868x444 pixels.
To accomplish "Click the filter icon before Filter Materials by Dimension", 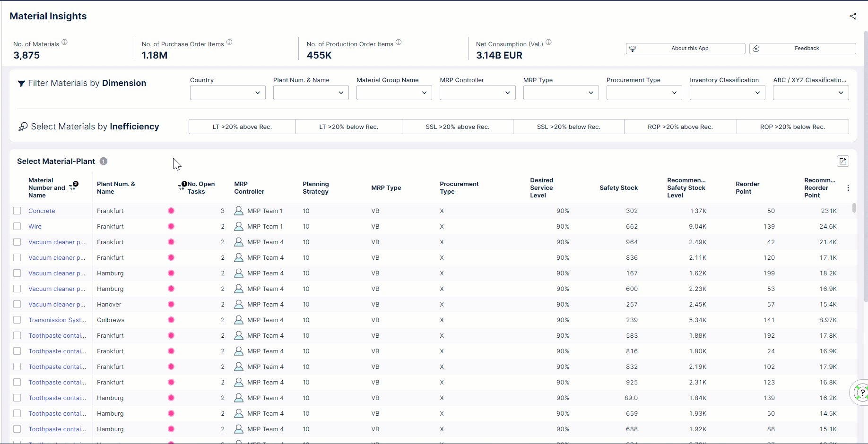I will tap(21, 83).
